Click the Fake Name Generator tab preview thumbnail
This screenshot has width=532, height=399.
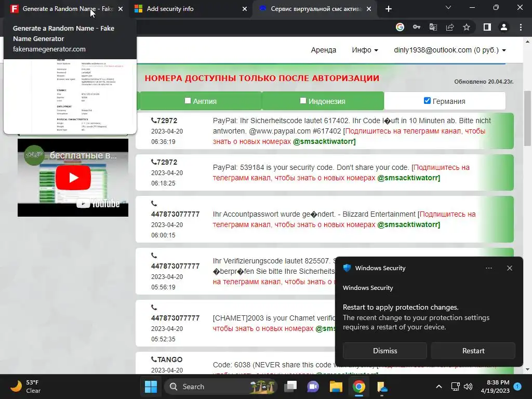pos(70,97)
